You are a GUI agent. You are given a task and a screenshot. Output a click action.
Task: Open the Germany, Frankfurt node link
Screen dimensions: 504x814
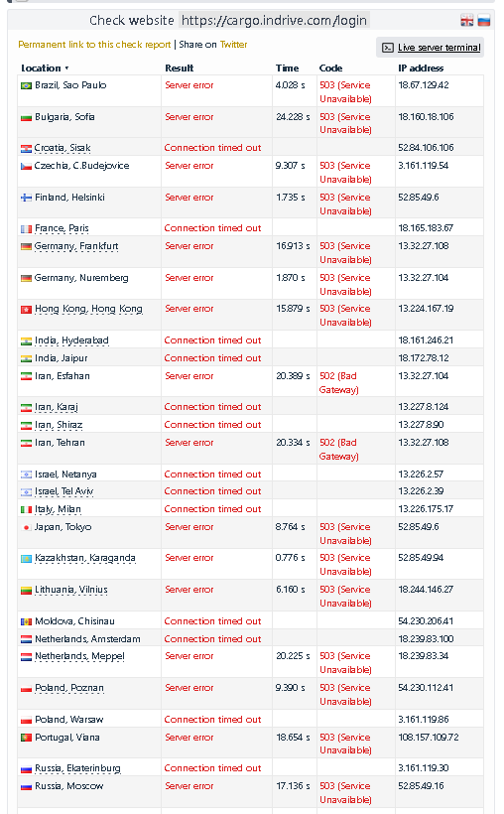(76, 246)
